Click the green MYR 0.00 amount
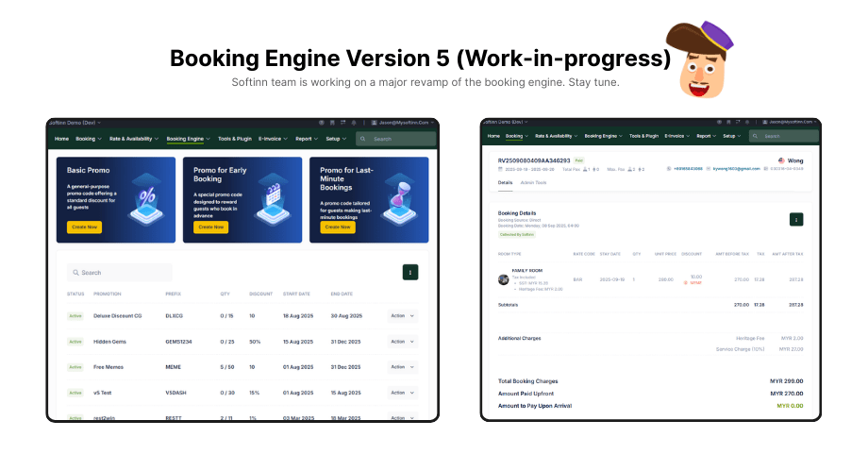 pos(790,406)
